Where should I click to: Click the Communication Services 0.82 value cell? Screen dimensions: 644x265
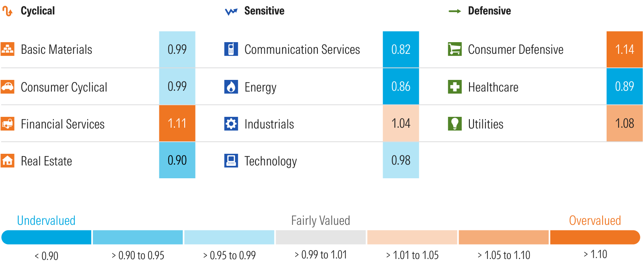point(401,49)
